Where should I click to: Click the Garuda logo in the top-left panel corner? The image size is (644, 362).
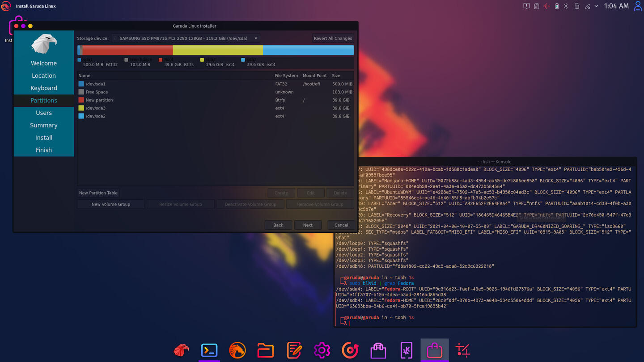[6, 6]
